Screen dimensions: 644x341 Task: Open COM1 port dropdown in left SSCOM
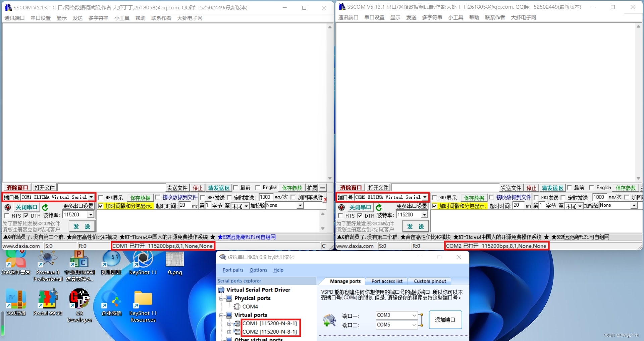[x=91, y=197]
